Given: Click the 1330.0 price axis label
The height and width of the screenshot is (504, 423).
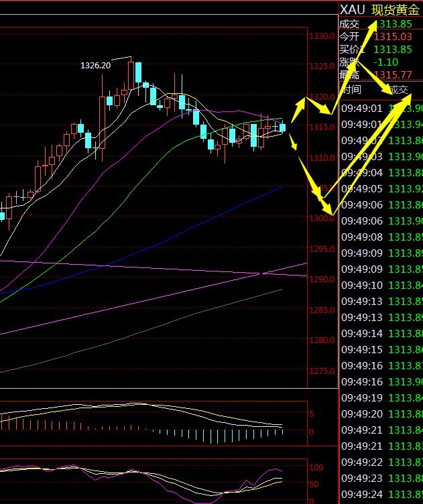Looking at the screenshot, I should coord(322,36).
